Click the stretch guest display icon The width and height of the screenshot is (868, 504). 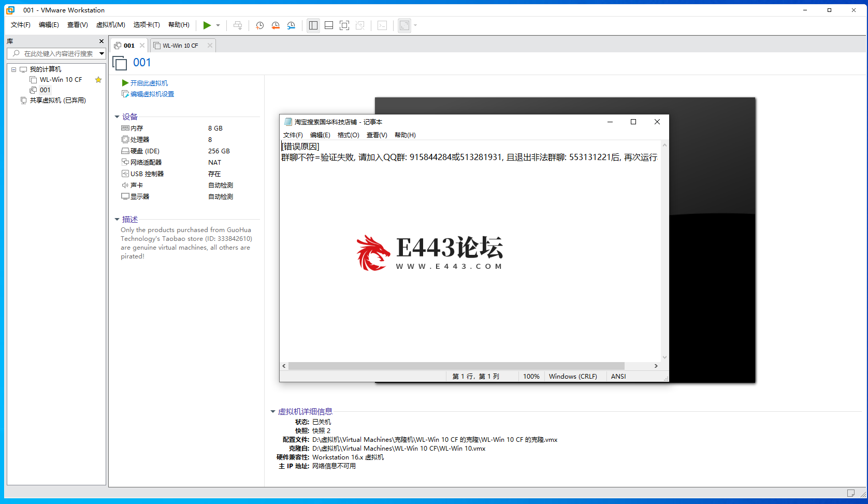[x=404, y=25]
